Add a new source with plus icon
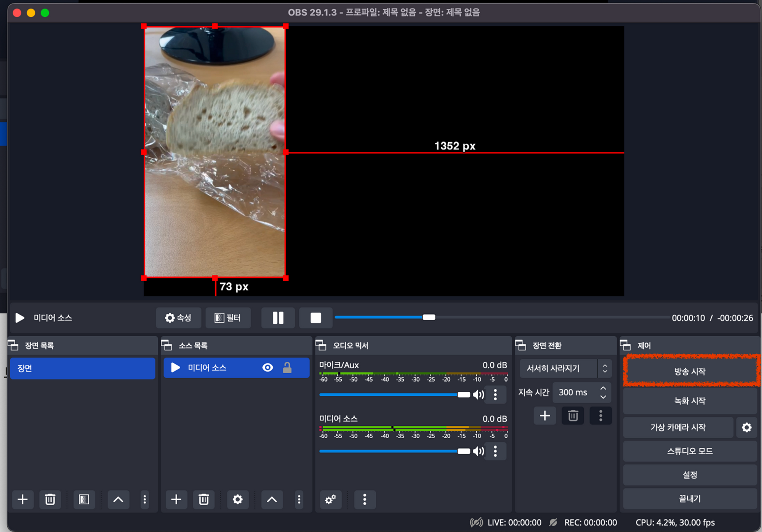The width and height of the screenshot is (762, 532). click(x=176, y=499)
